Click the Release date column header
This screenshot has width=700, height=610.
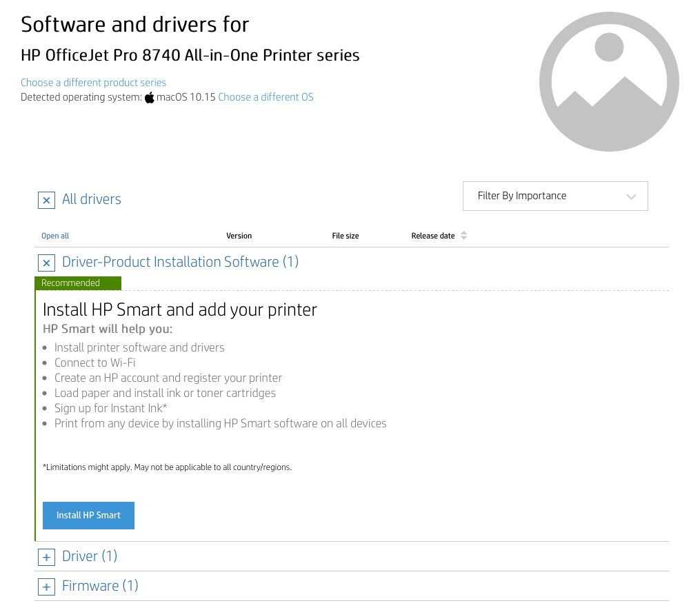click(433, 236)
